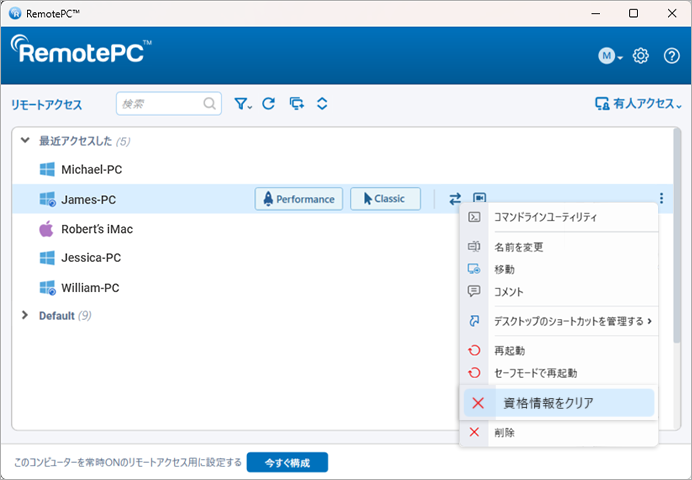Viewport: 692px width, 480px height.
Task: Open the account avatar M menu
Action: [610, 56]
